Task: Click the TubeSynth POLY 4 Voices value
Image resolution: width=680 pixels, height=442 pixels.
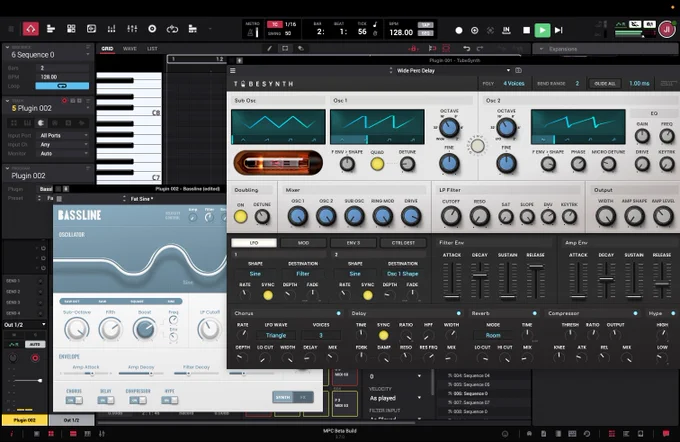Action: 513,83
